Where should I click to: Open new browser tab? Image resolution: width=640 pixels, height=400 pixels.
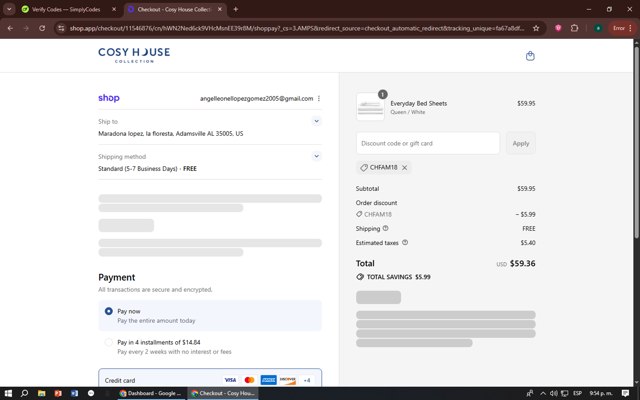pyautogui.click(x=236, y=9)
